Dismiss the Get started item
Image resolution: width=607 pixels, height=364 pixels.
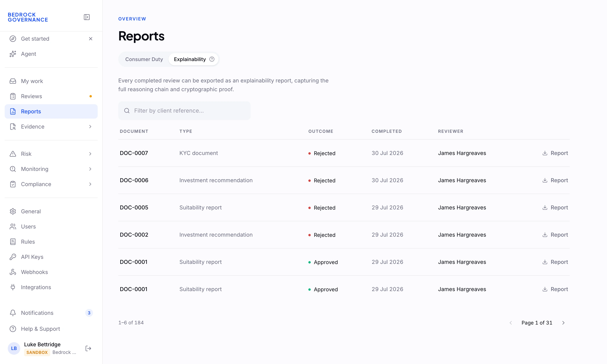pyautogui.click(x=90, y=39)
